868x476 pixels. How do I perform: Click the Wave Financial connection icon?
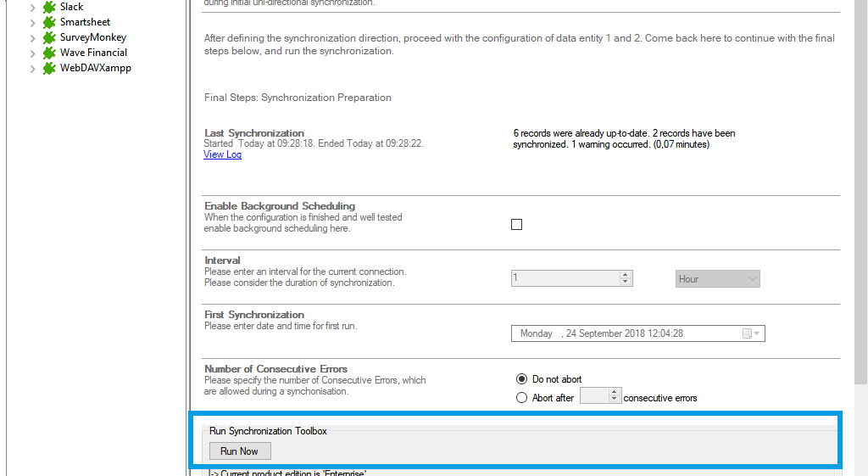[49, 53]
